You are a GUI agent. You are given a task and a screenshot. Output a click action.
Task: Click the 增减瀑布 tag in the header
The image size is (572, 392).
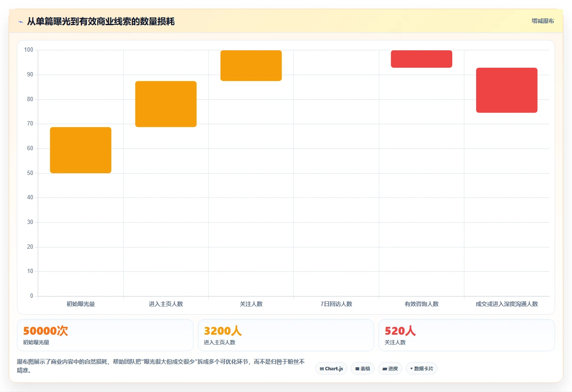coord(543,21)
